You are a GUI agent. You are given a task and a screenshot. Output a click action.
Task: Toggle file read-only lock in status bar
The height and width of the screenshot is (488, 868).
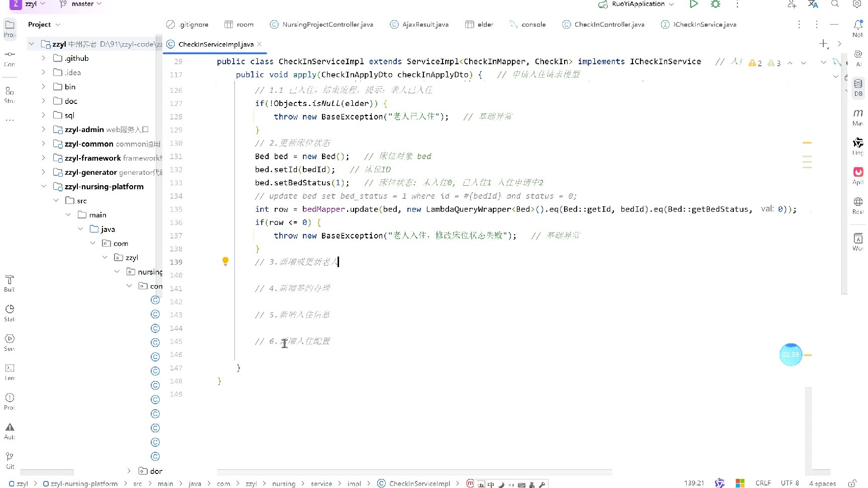852,483
